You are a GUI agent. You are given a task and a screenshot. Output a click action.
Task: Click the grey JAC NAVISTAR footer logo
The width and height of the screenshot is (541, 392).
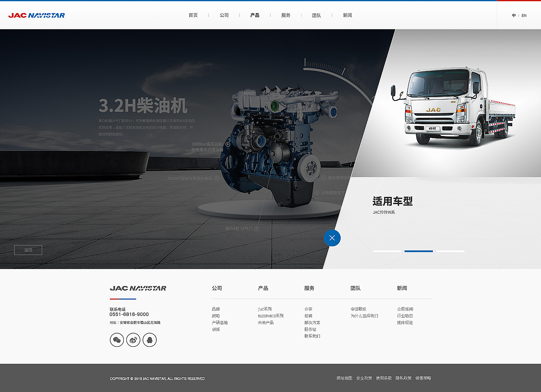coord(138,288)
